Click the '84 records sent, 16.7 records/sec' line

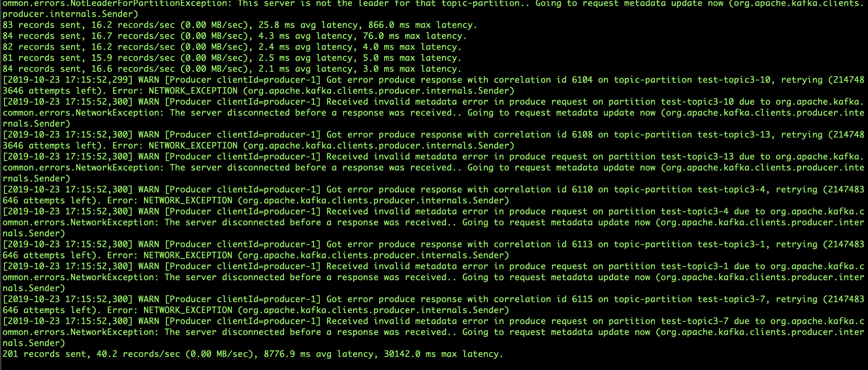coord(235,36)
